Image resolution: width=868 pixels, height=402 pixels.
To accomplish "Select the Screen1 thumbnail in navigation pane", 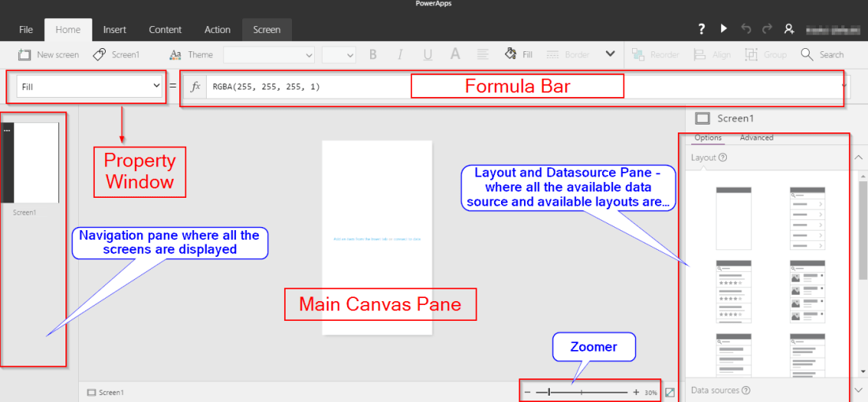I will [x=31, y=163].
